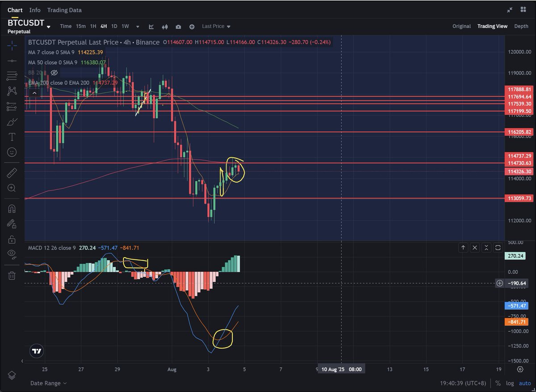Image resolution: width=536 pixels, height=392 pixels.
Task: Select the Time interval option
Action: [66, 26]
